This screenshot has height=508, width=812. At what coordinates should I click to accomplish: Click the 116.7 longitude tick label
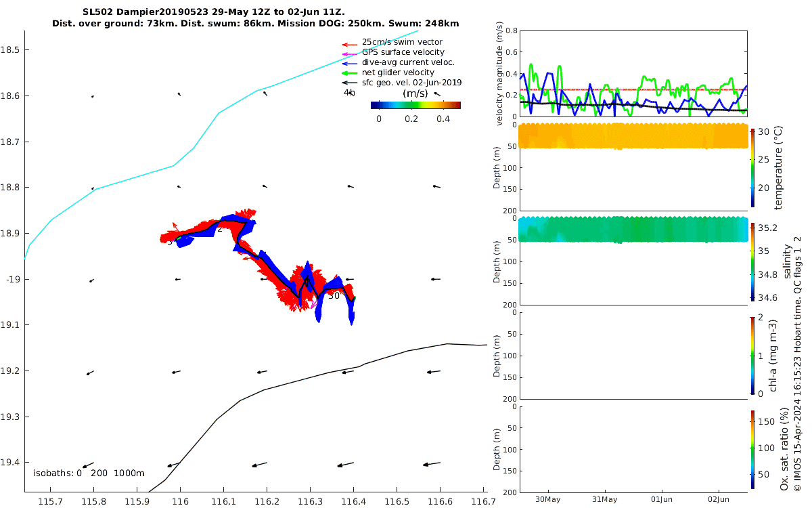click(484, 501)
